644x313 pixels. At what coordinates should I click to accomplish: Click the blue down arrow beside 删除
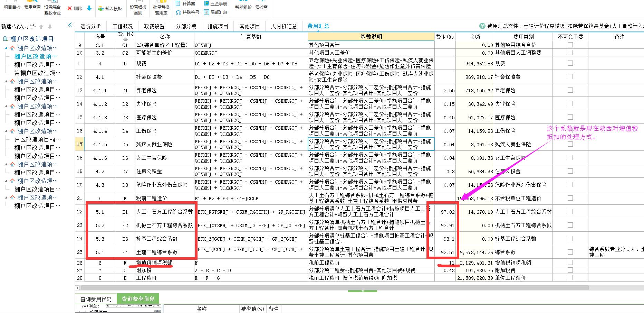[x=89, y=8]
